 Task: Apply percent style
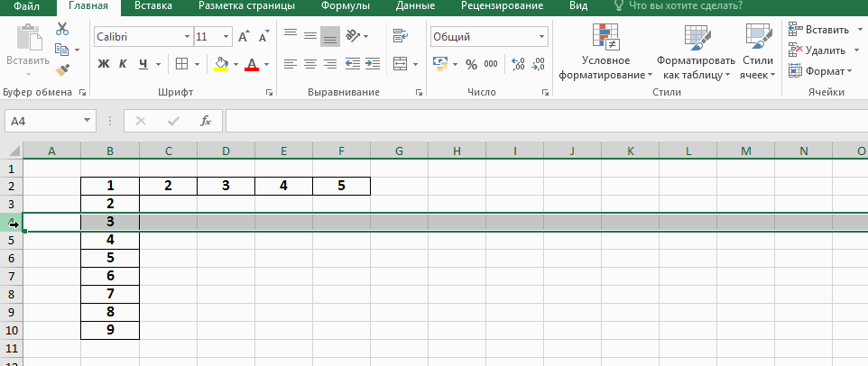click(x=471, y=64)
